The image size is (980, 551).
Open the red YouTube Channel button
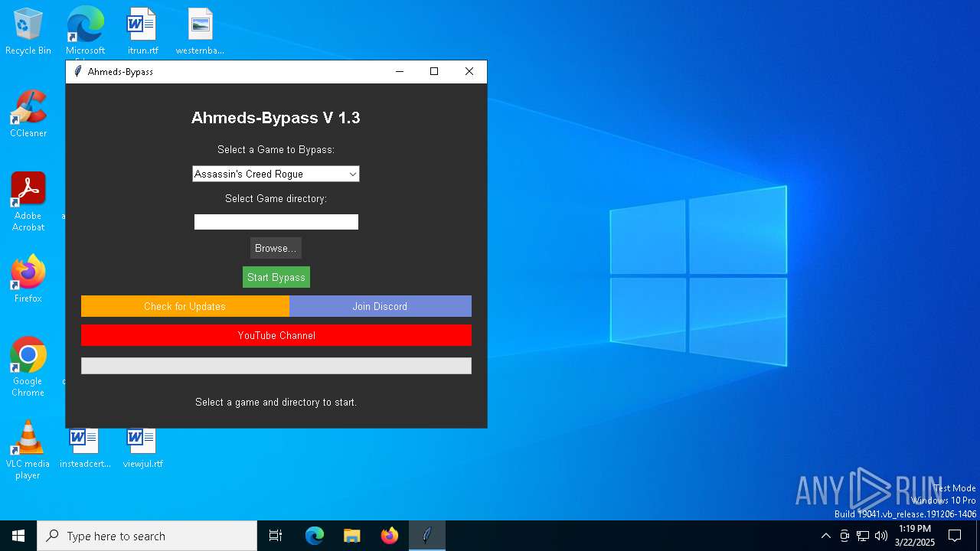coord(276,335)
